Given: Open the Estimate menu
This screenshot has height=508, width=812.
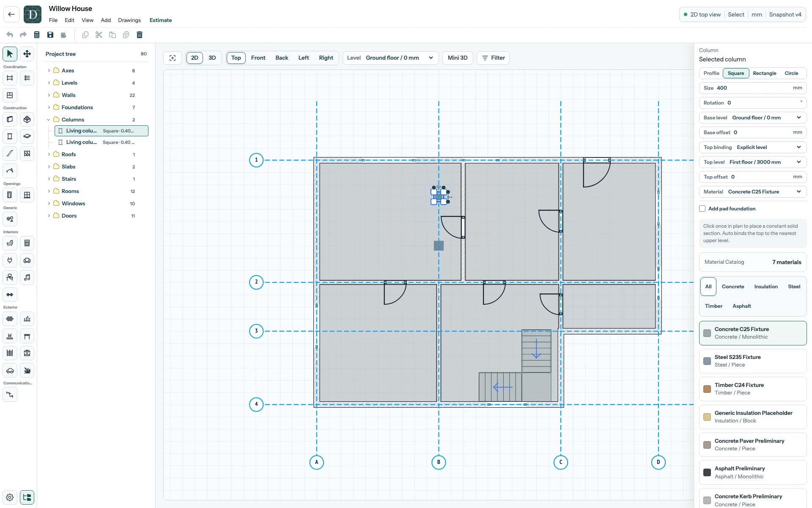Looking at the screenshot, I should click(x=161, y=20).
